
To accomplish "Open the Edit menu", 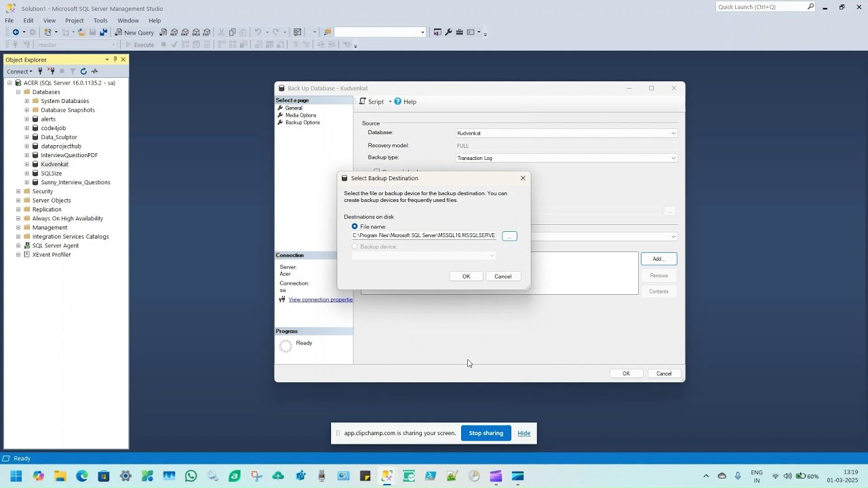I will 28,20.
